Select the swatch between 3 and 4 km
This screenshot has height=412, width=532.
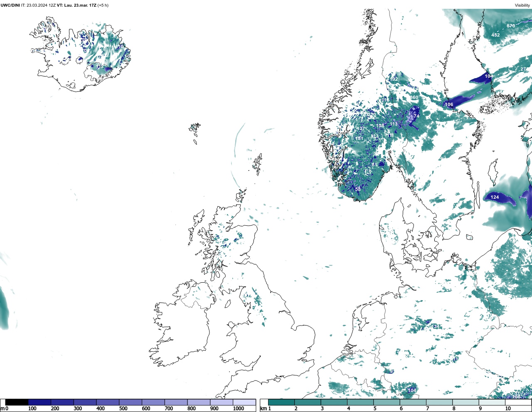tap(334, 402)
